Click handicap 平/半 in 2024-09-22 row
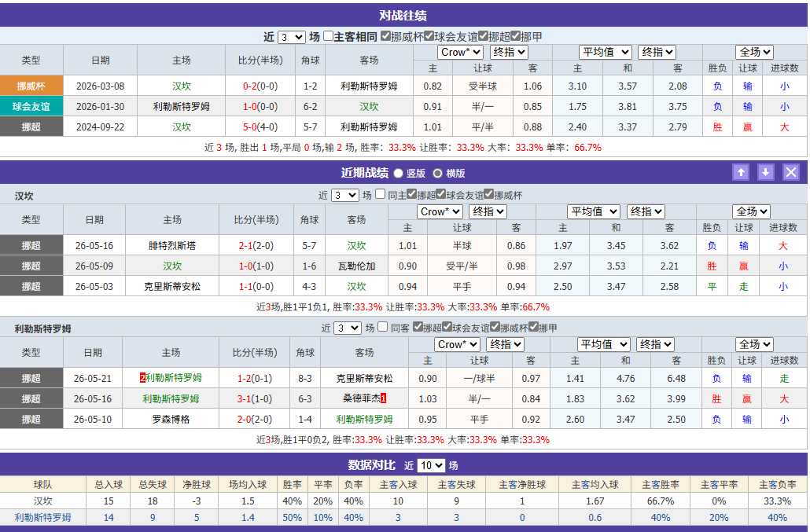Screen dimensions: 810x532 tap(483, 127)
